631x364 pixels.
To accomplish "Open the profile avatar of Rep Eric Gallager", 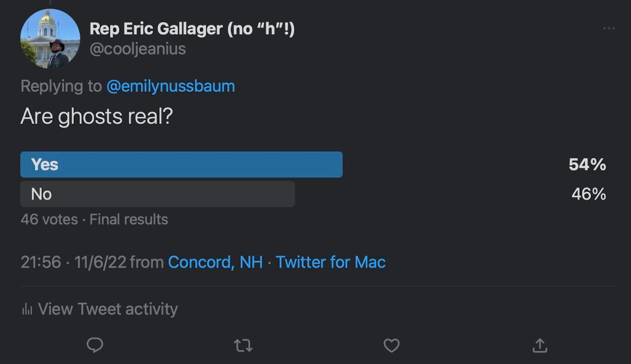I will click(50, 39).
